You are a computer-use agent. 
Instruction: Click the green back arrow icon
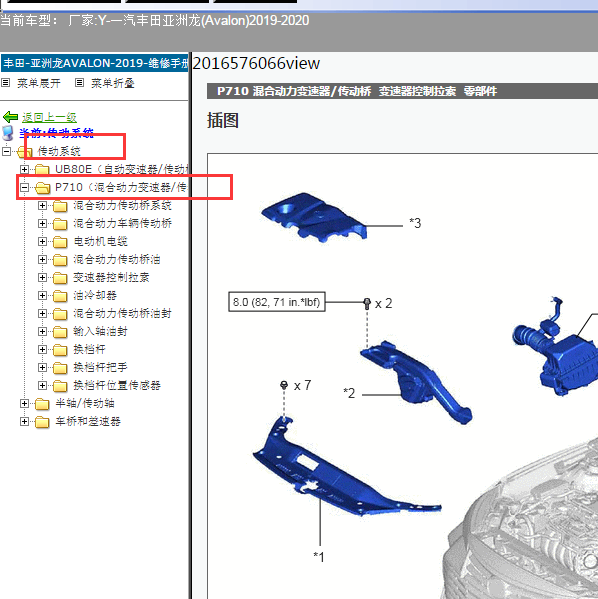(10, 117)
